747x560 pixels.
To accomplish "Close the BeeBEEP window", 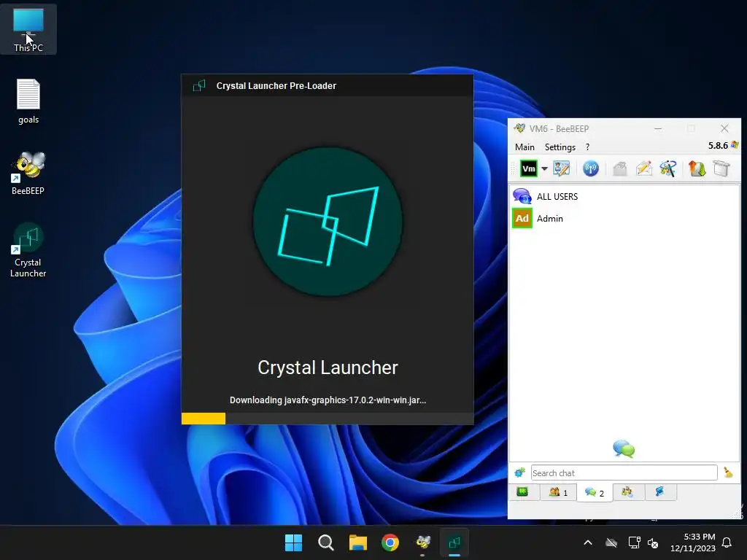I will [x=724, y=128].
